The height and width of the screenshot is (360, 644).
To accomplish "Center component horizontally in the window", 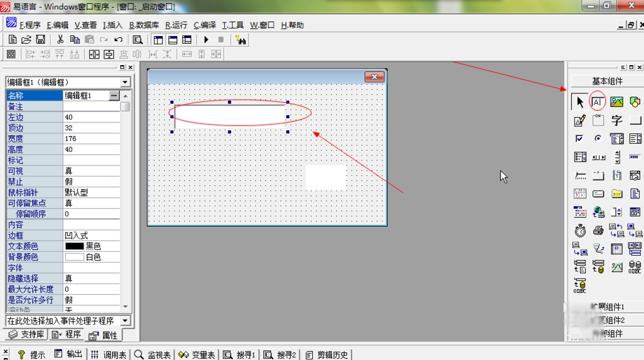I will click(x=94, y=54).
